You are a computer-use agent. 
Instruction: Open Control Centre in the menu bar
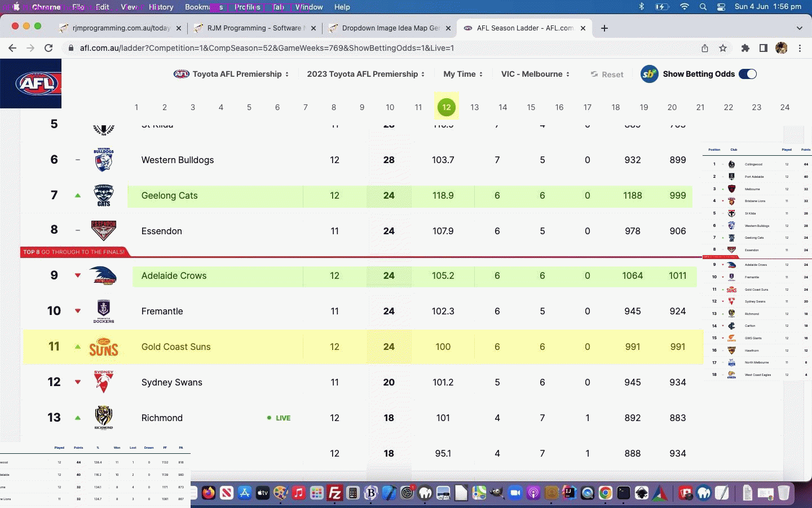pyautogui.click(x=721, y=7)
